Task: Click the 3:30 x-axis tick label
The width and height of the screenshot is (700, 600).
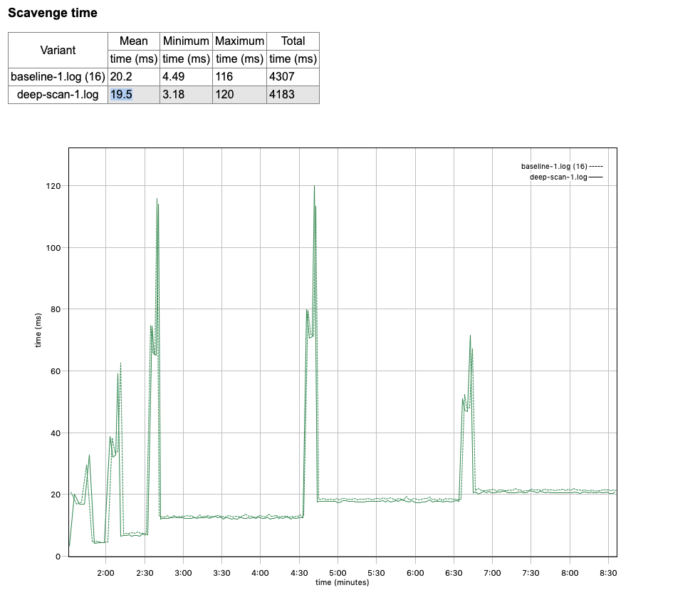Action: 222,573
